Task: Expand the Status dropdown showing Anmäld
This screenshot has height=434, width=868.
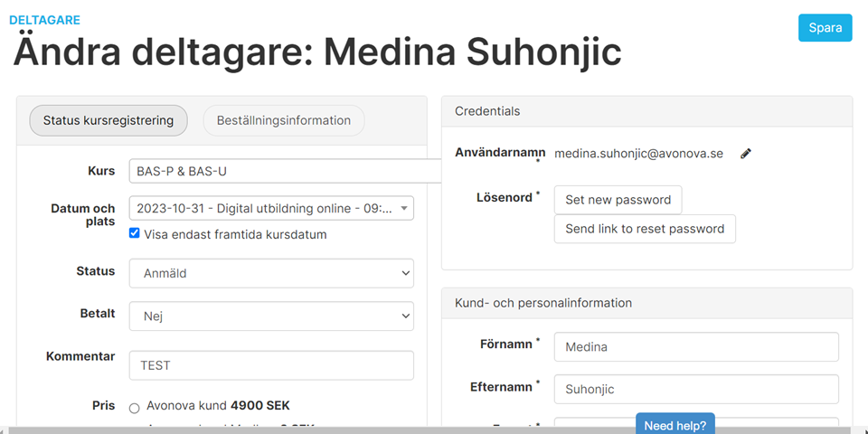Action: (270, 273)
